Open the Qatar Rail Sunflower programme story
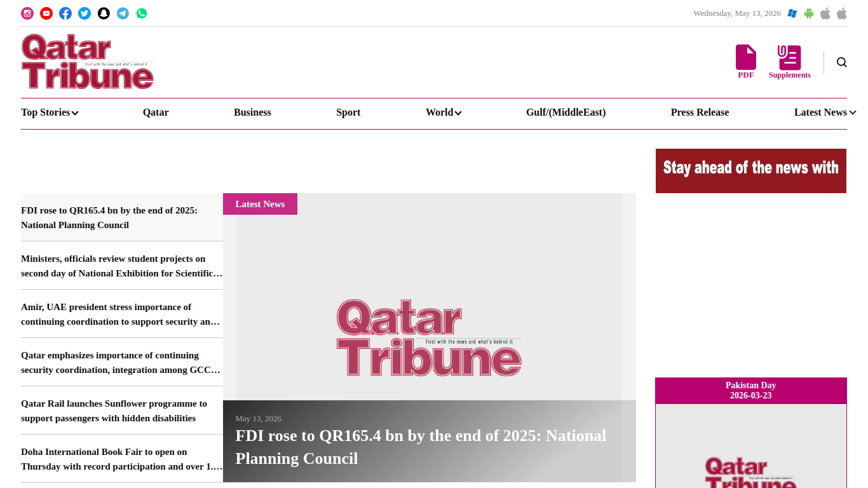Image resolution: width=868 pixels, height=488 pixels. pyautogui.click(x=122, y=410)
